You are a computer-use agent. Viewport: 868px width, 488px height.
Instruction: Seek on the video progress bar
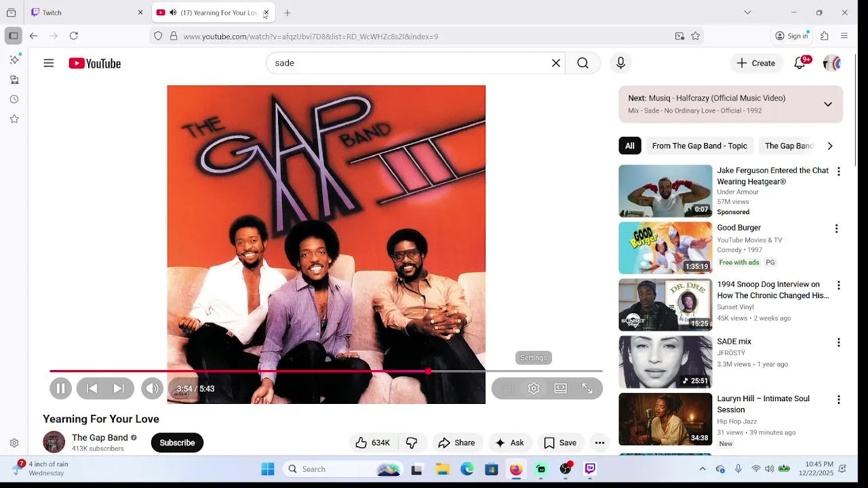point(326,371)
